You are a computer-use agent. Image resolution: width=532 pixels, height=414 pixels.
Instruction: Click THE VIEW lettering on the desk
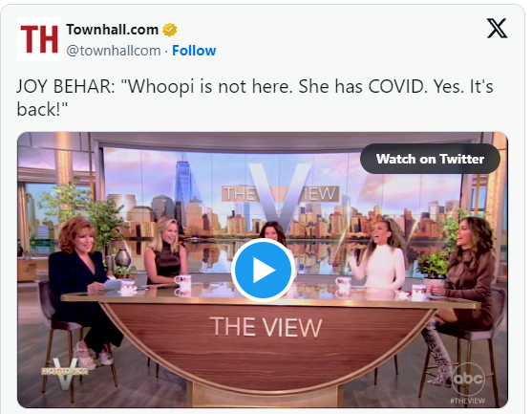266,327
